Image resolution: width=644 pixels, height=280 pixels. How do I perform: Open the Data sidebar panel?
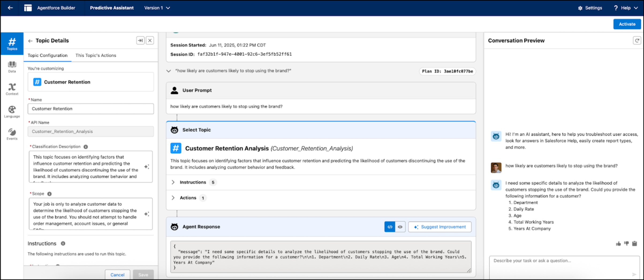12,67
